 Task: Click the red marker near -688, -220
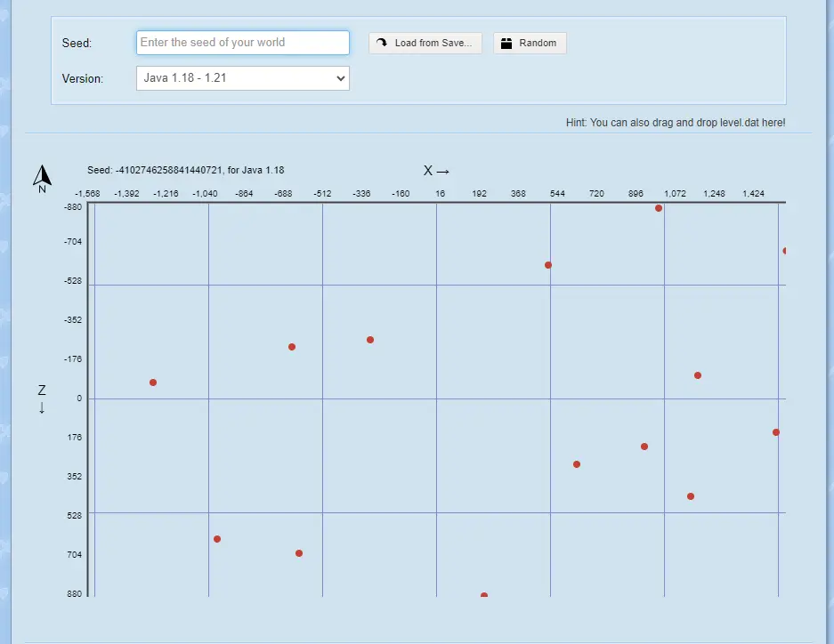[292, 347]
